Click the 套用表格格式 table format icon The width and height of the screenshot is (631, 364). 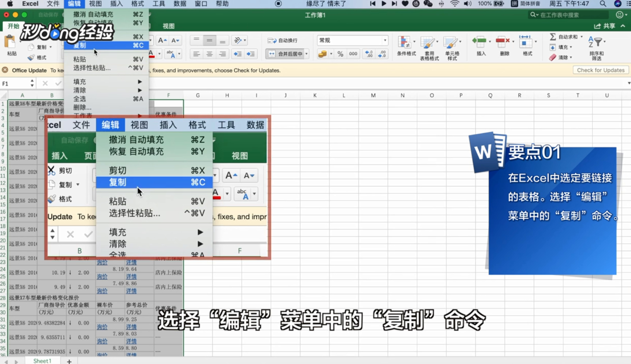427,42
